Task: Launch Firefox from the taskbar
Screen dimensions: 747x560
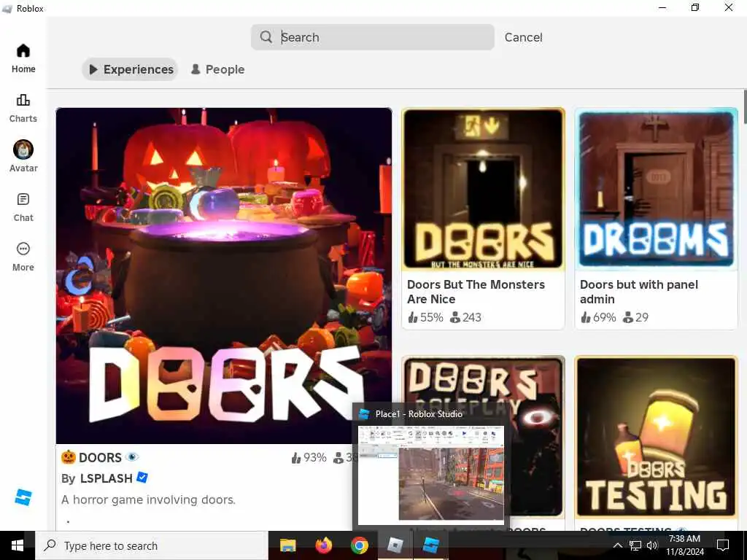Action: click(x=323, y=545)
